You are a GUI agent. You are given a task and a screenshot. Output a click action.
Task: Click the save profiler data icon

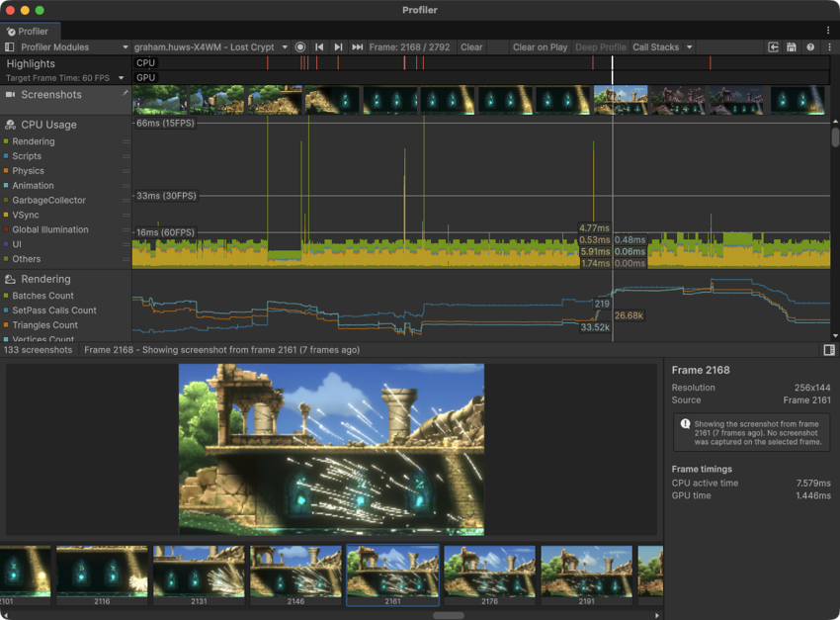(792, 47)
